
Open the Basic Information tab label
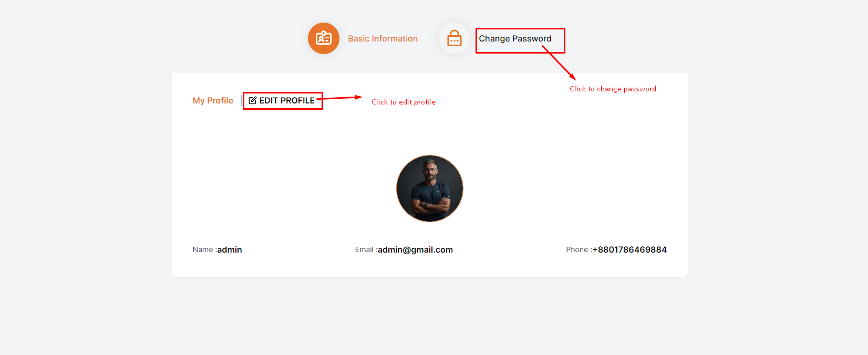tap(383, 39)
